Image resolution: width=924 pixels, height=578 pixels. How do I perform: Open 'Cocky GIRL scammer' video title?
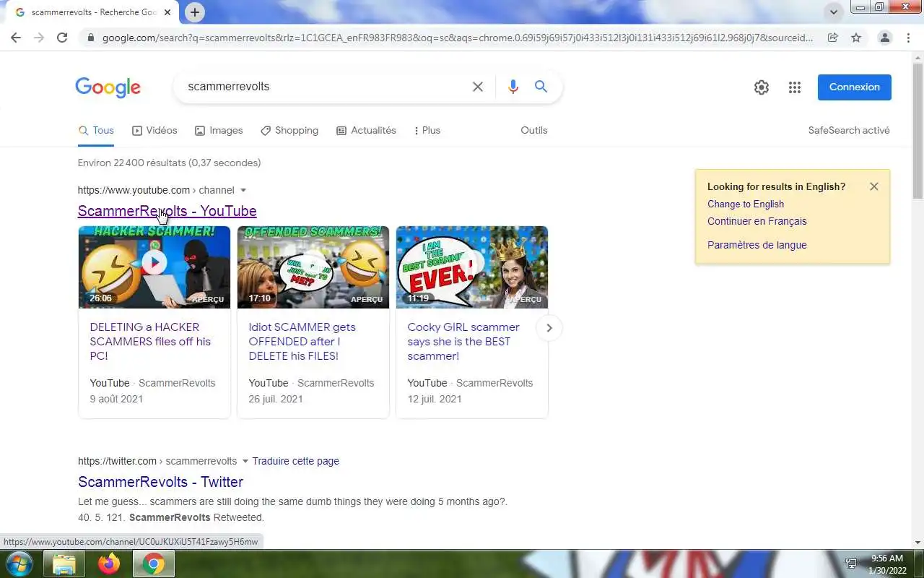463,342
